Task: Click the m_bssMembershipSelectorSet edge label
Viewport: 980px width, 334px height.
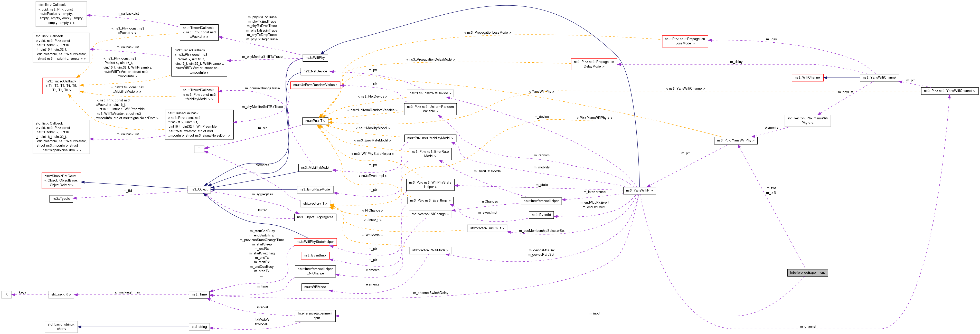Action: click(x=542, y=231)
